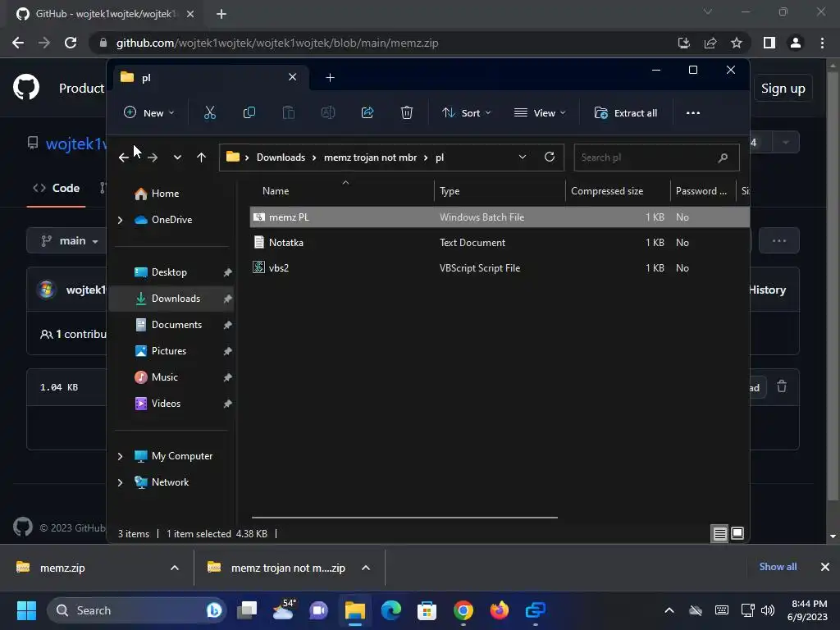Open recent locations chevron beside forward arrow

[x=177, y=157]
